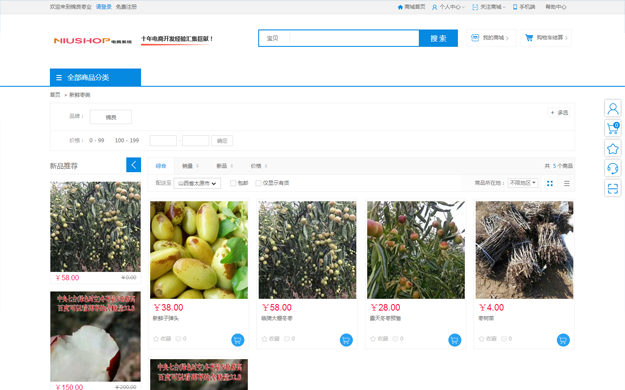The height and width of the screenshot is (390, 625).
Task: Select the 综合 sort tab
Action: click(x=161, y=166)
